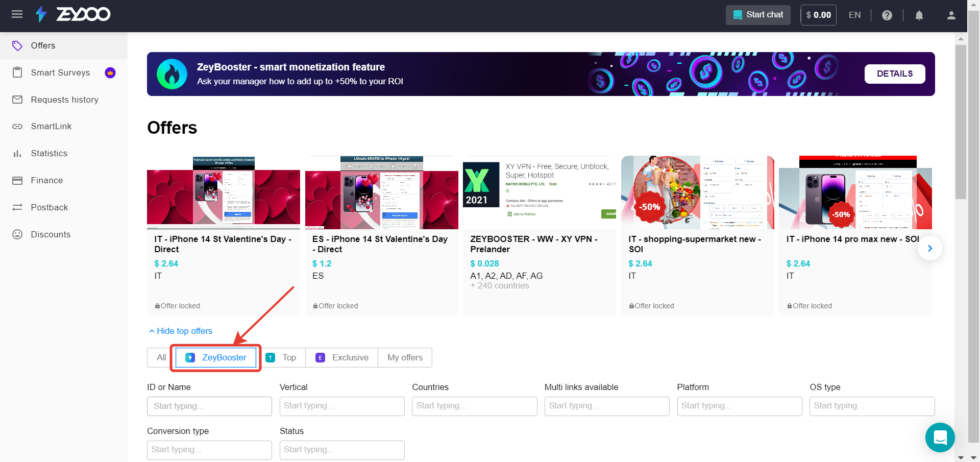
Task: Click the next carousel arrow
Action: tap(930, 248)
